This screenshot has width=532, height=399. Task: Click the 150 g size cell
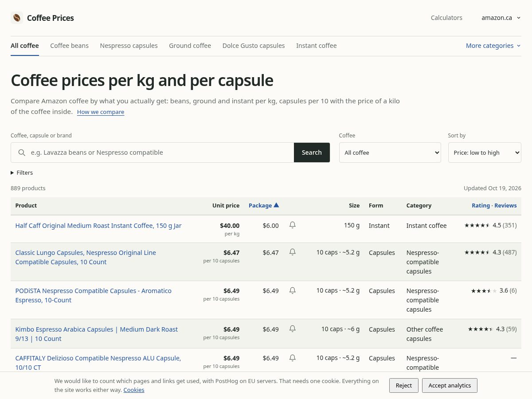(352, 225)
